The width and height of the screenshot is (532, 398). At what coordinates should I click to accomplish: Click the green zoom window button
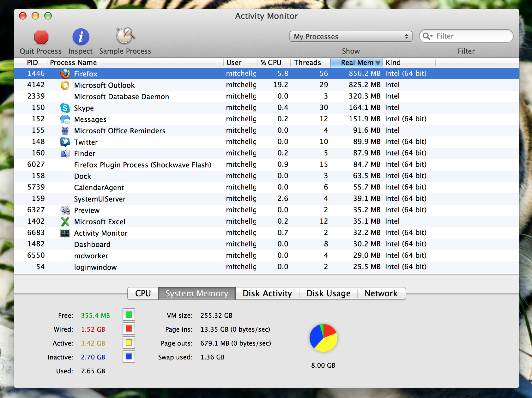pyautogui.click(x=48, y=16)
